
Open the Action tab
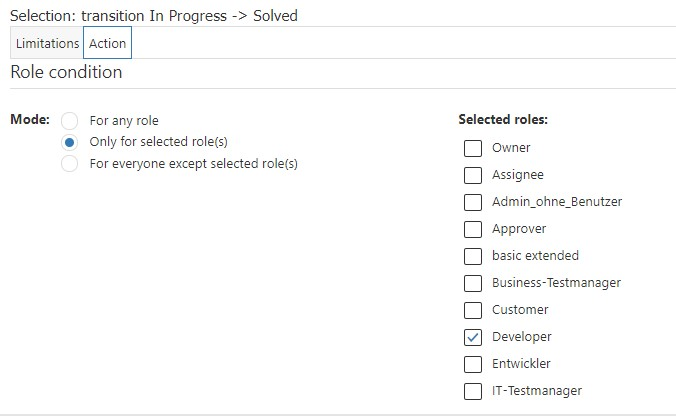(x=107, y=44)
